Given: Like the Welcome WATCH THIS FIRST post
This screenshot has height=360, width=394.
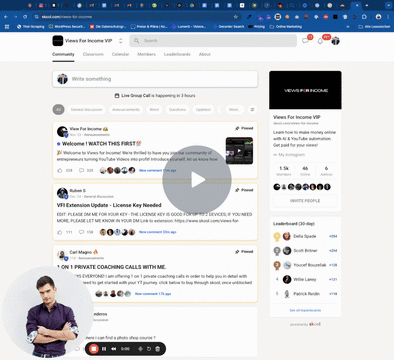Looking at the screenshot, I should click(x=60, y=170).
